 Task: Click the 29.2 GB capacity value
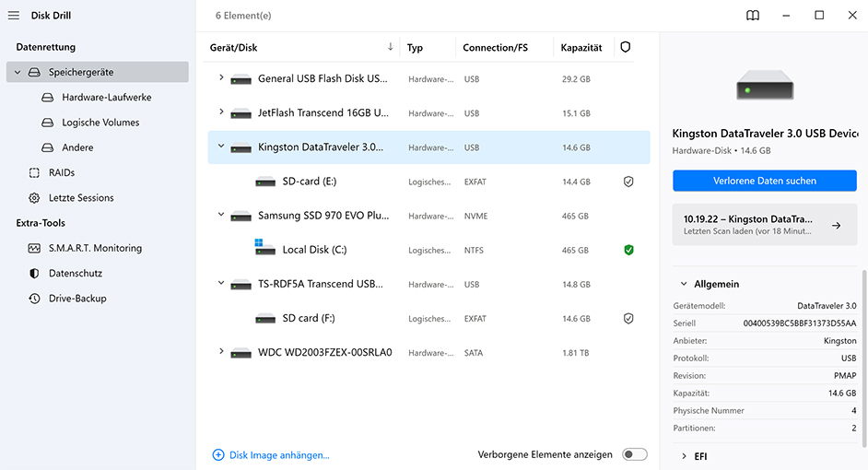(576, 79)
